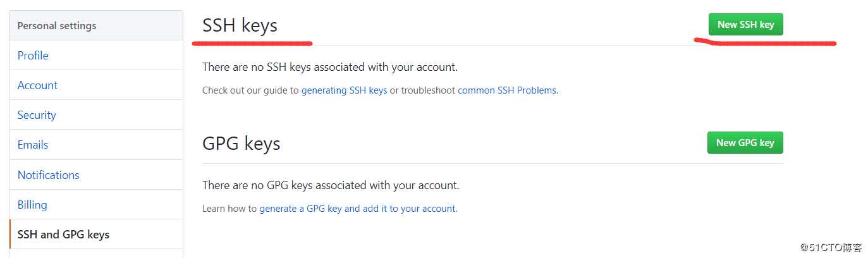The height and width of the screenshot is (258, 868).
Task: Follow the common SSH Problems link
Action: [x=507, y=90]
